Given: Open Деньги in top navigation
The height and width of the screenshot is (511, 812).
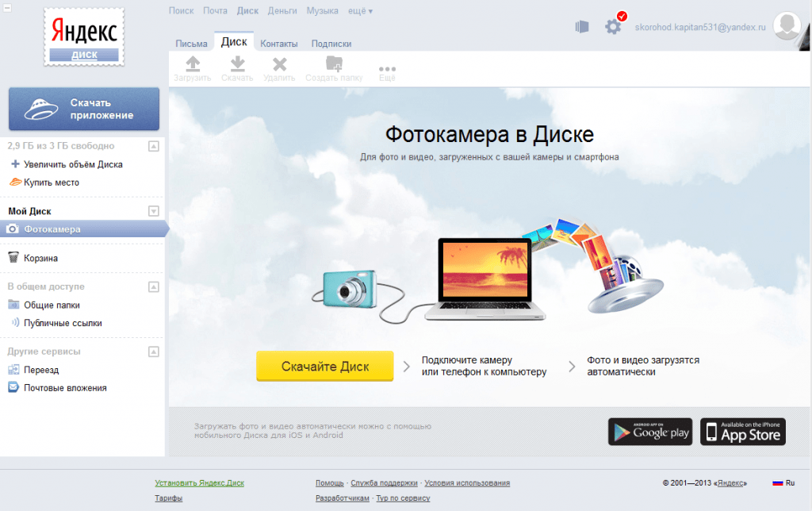Looking at the screenshot, I should (282, 10).
